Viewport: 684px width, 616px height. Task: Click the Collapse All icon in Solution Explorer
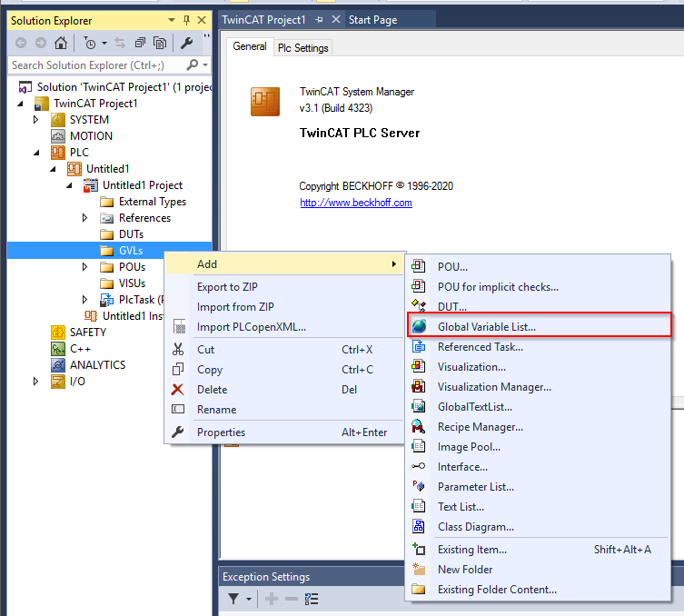pyautogui.click(x=140, y=43)
